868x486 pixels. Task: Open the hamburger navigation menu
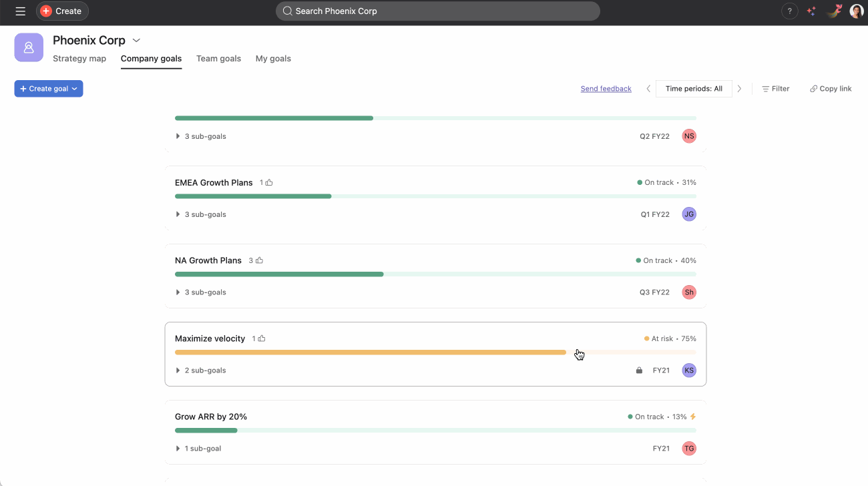21,11
